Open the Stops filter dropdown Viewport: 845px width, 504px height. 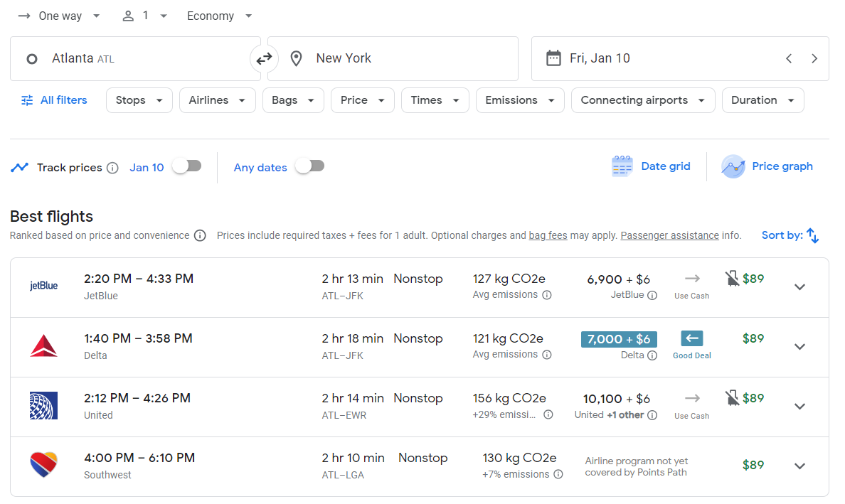point(139,100)
